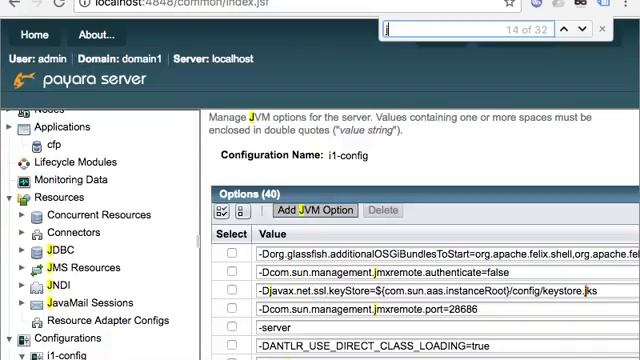Click the Payara fish logo
The height and width of the screenshot is (360, 640).
click(24, 80)
